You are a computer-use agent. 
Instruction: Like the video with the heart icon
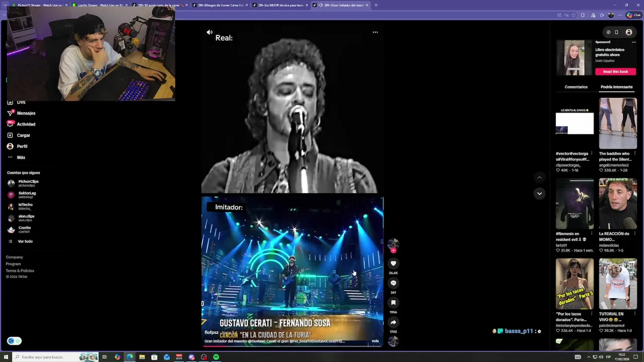393,263
